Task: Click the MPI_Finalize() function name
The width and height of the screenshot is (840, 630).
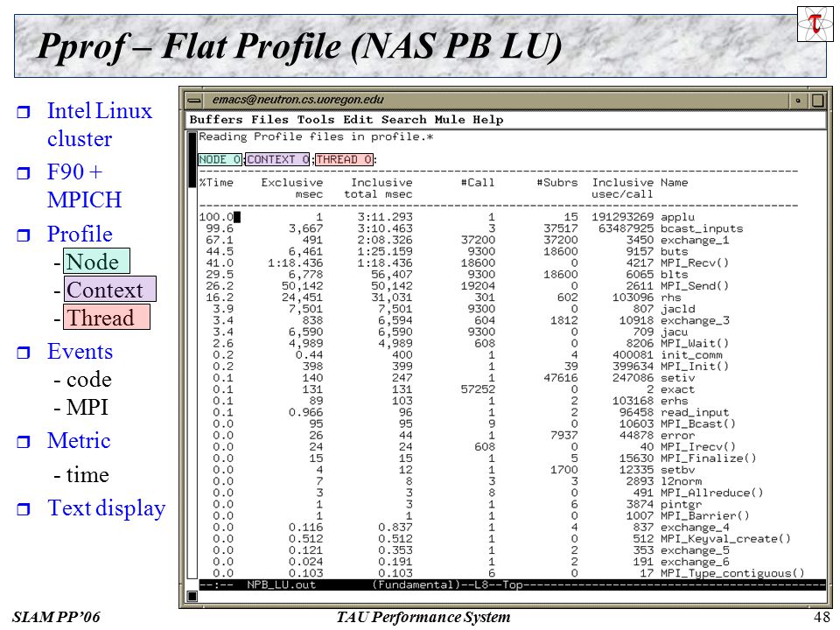Action: point(709,458)
